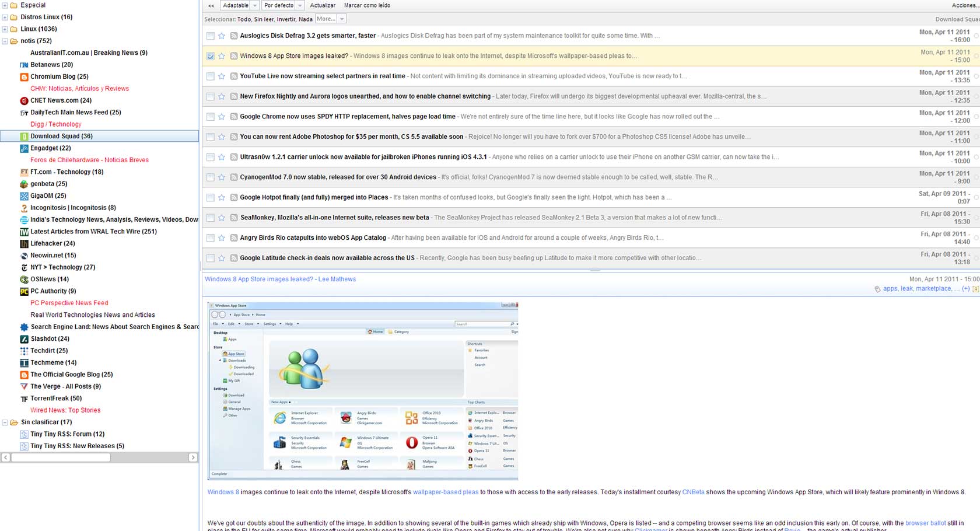Click Invertir selection link
Screen dimensions: 980x531
[x=286, y=19]
